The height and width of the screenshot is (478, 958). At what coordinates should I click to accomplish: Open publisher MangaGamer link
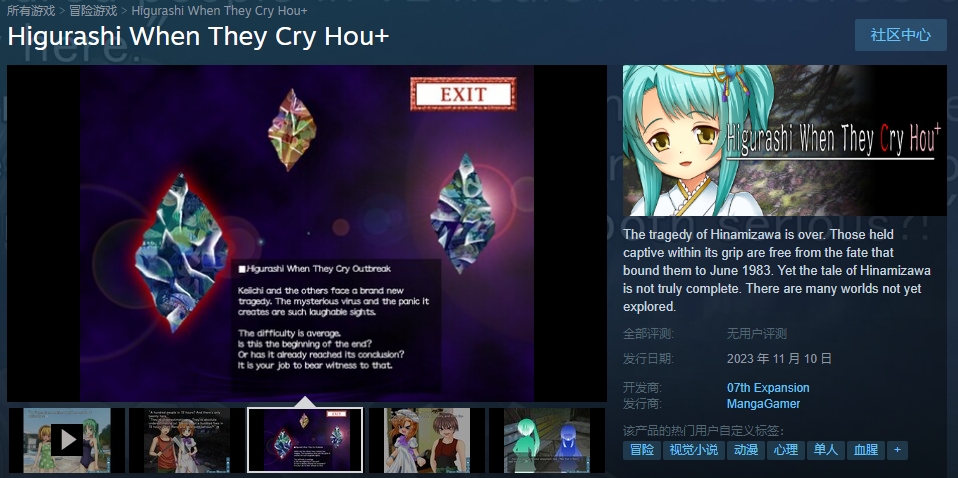click(x=763, y=403)
